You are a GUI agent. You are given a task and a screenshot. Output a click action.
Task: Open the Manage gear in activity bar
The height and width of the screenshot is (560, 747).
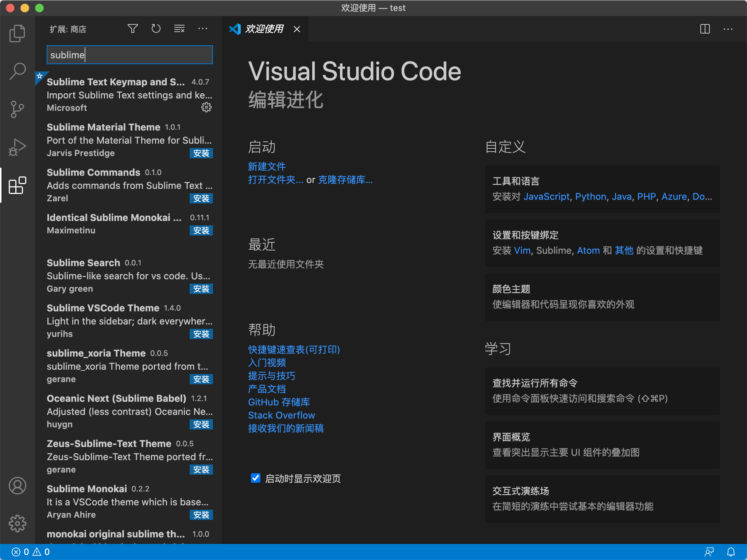point(17,524)
